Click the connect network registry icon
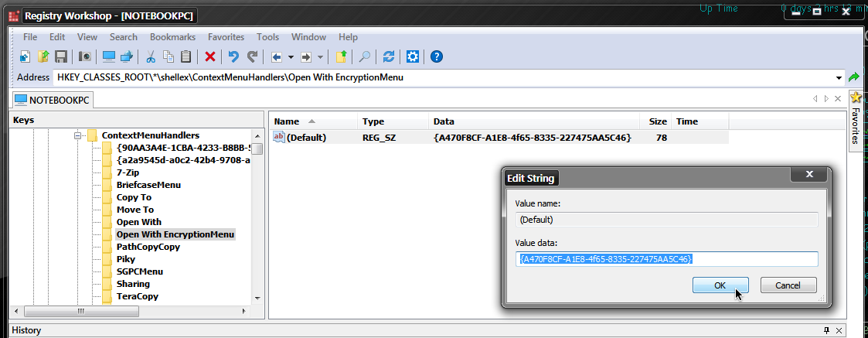This screenshot has width=868, height=338. tap(128, 56)
